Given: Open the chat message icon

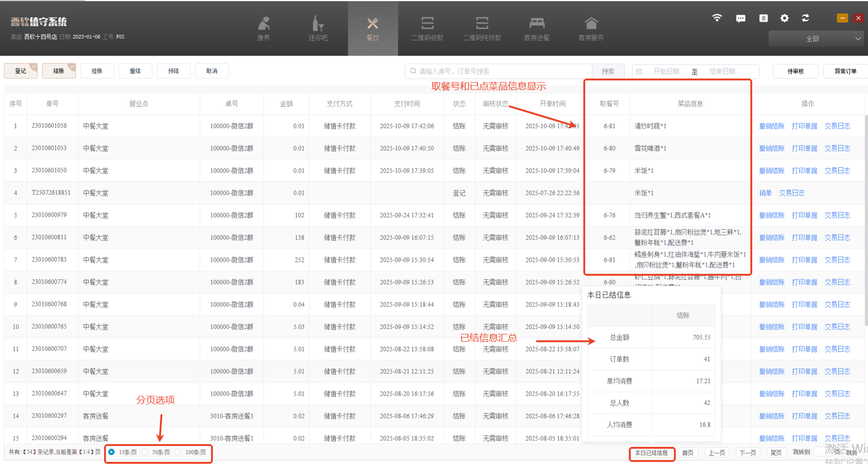Looking at the screenshot, I should [741, 18].
